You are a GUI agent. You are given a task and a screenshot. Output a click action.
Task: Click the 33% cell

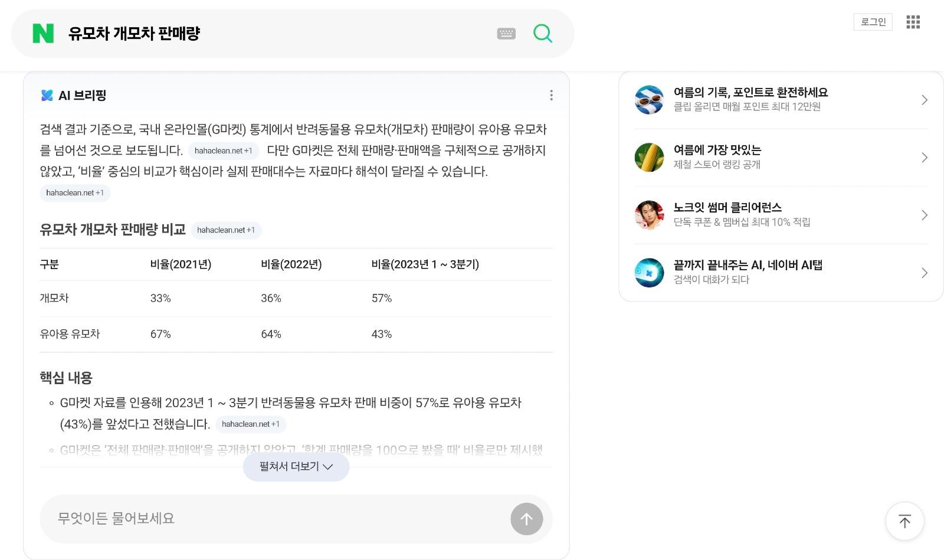160,299
